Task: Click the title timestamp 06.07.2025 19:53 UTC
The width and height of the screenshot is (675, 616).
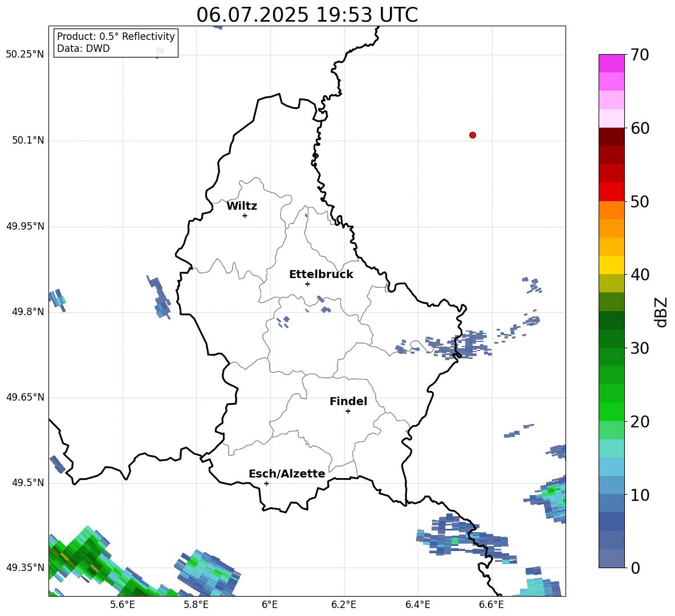Action: click(307, 15)
